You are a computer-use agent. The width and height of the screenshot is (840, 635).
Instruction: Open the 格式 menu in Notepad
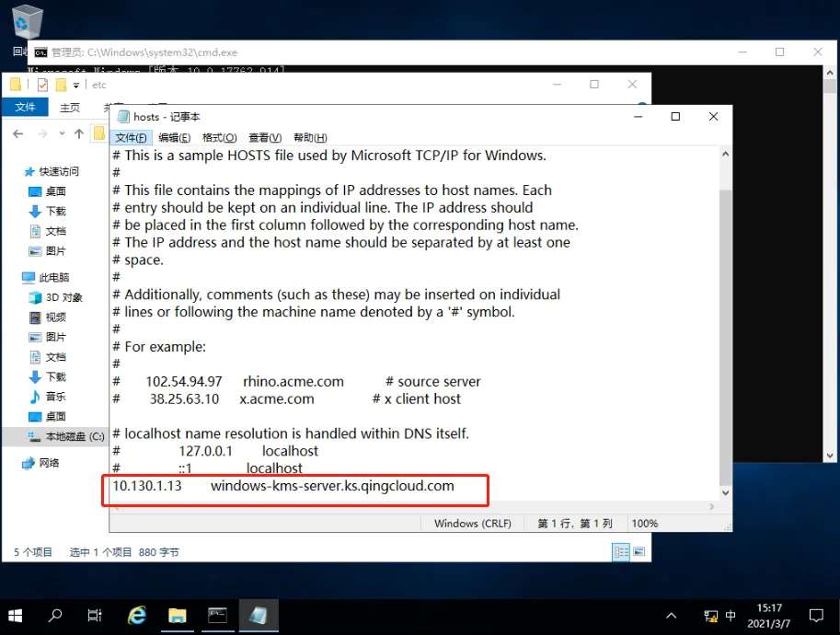(x=218, y=137)
